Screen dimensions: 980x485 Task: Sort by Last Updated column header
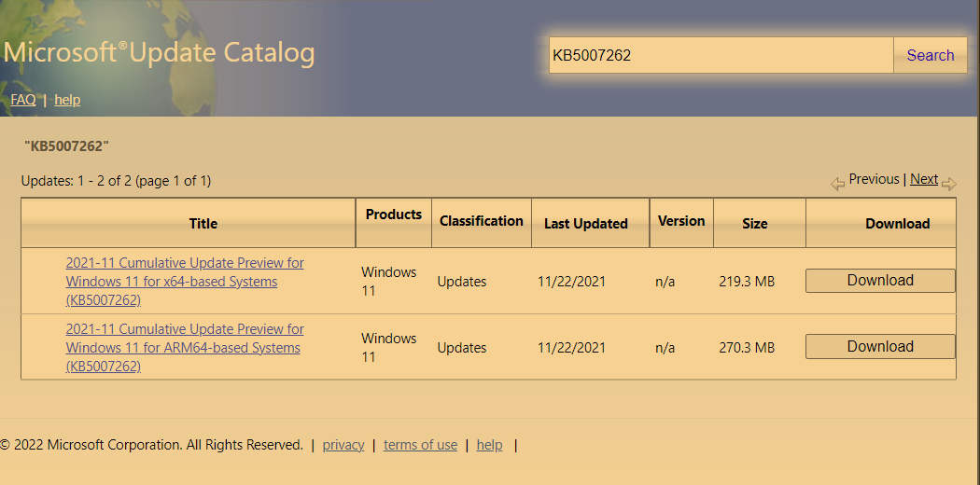coord(585,224)
